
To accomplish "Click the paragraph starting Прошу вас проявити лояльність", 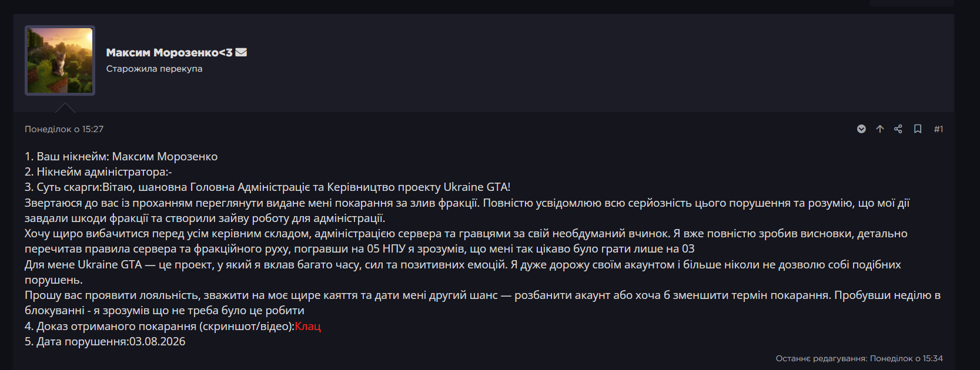I will click(x=482, y=302).
